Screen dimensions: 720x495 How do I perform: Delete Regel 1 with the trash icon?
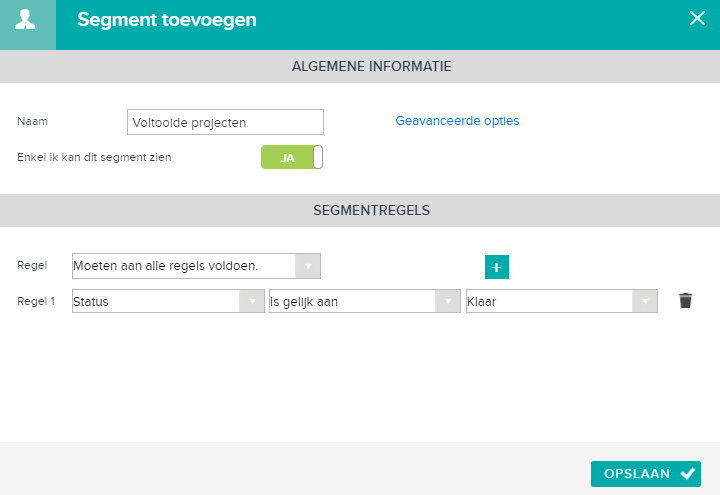[x=685, y=300]
